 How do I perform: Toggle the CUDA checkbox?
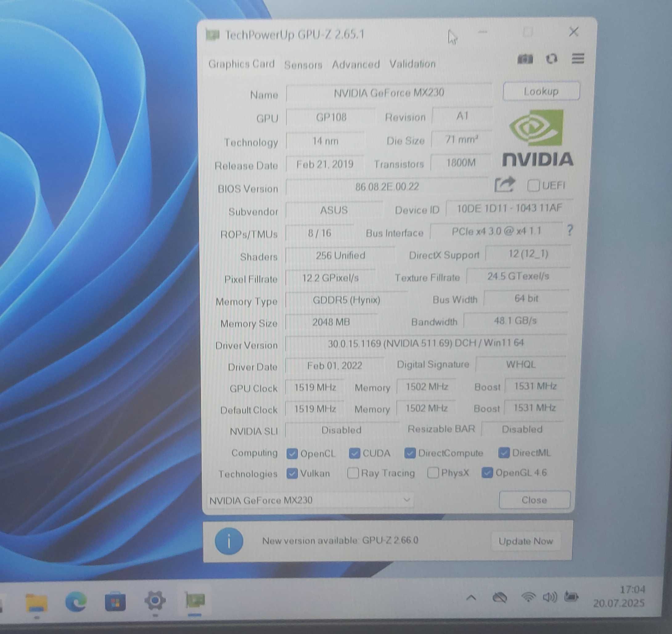(354, 453)
